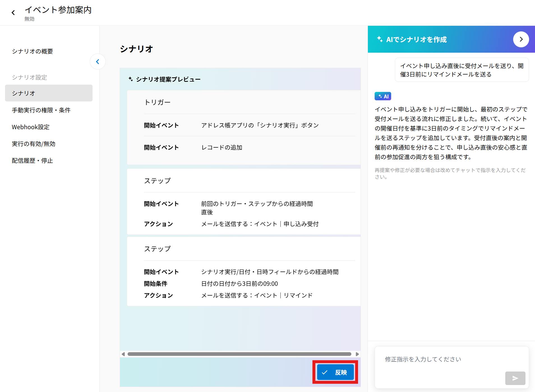Open 配信履歴・停止 page
535x392 pixels.
click(32, 161)
